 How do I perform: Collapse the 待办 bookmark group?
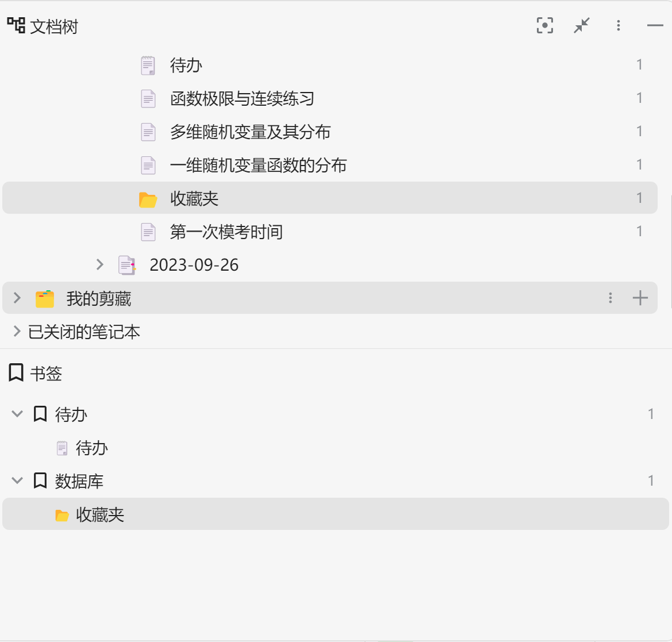tap(17, 414)
